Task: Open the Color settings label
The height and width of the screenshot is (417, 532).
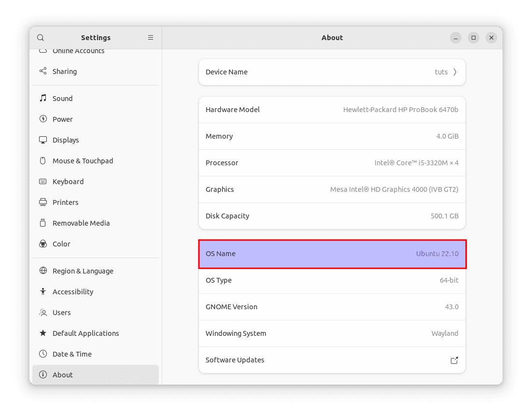Action: (61, 244)
